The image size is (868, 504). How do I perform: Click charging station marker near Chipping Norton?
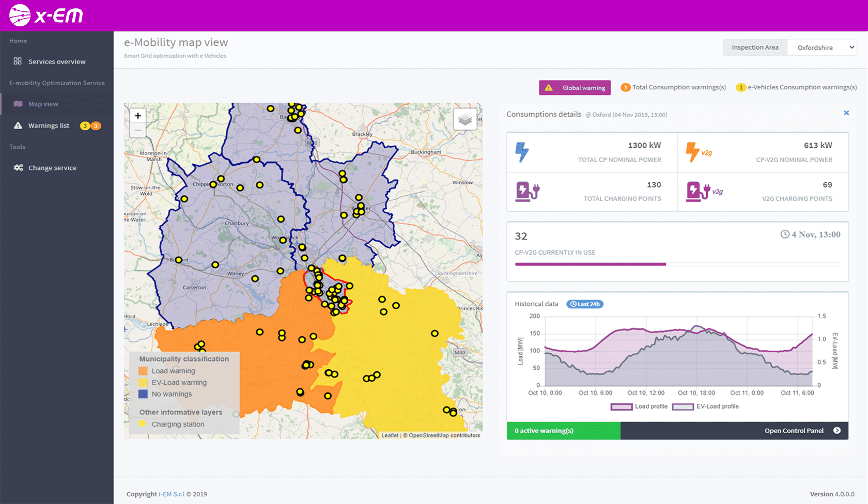click(213, 184)
